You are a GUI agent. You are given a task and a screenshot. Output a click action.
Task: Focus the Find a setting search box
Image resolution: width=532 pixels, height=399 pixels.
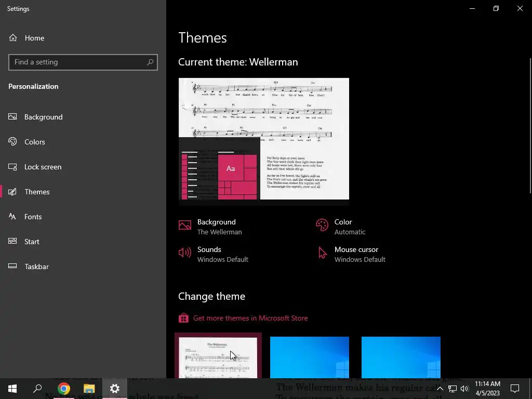point(83,62)
